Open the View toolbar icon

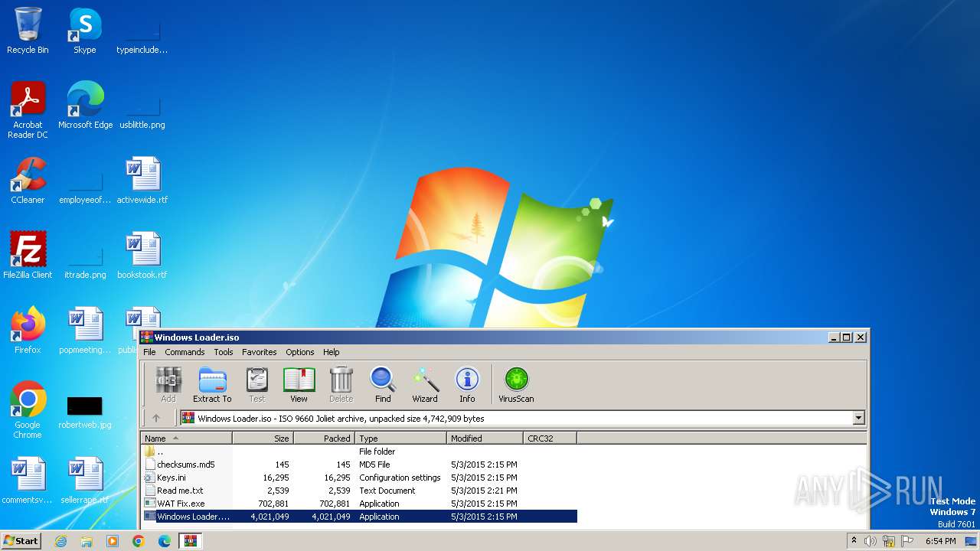tap(299, 384)
